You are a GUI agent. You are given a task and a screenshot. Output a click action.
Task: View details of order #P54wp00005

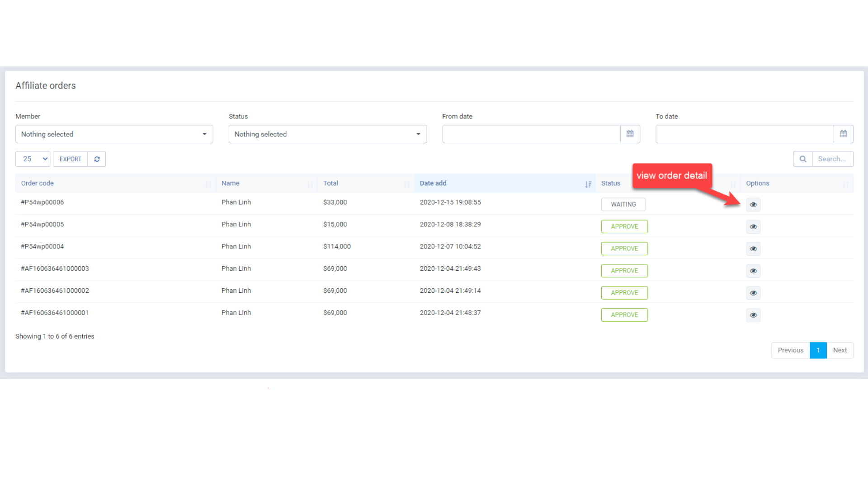(x=753, y=226)
